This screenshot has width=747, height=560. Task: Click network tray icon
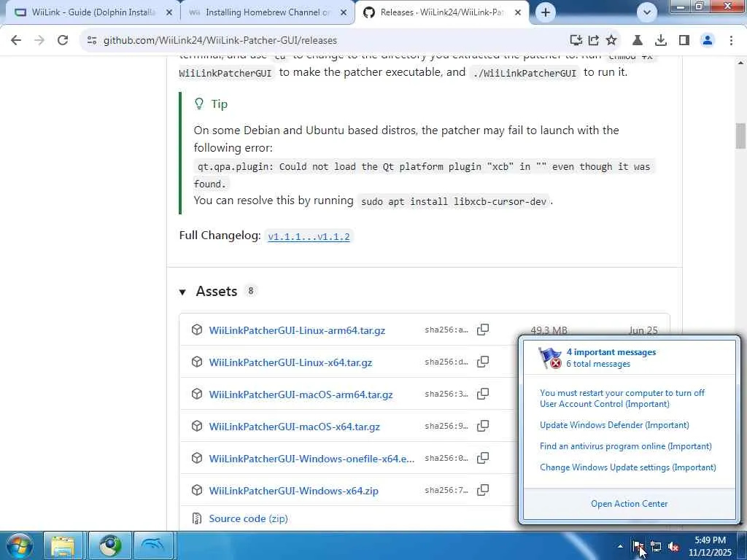pos(656,547)
